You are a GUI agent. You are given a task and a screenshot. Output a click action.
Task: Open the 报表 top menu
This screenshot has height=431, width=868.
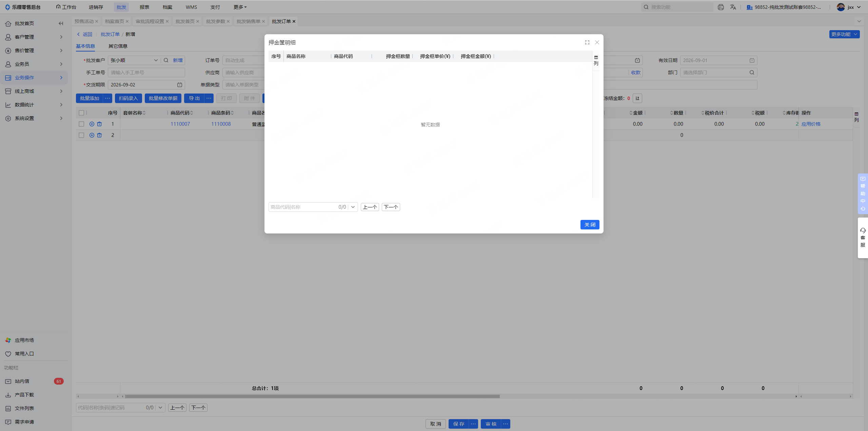tap(144, 7)
